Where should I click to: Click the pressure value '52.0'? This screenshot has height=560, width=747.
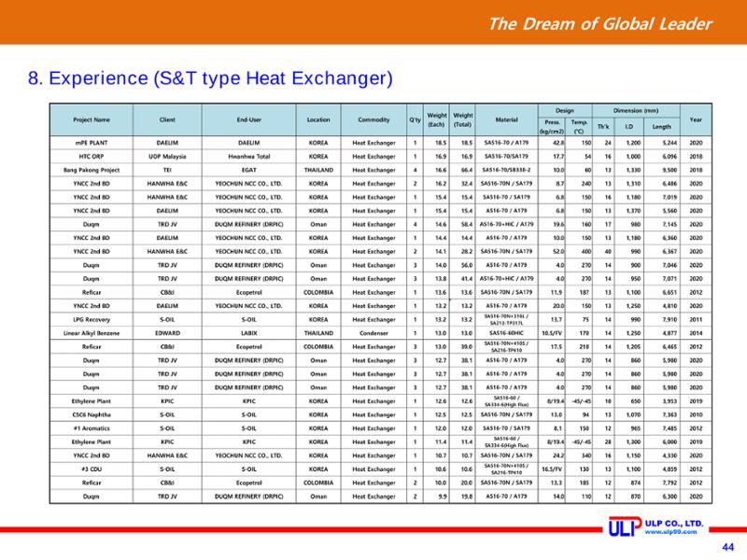pyautogui.click(x=558, y=251)
